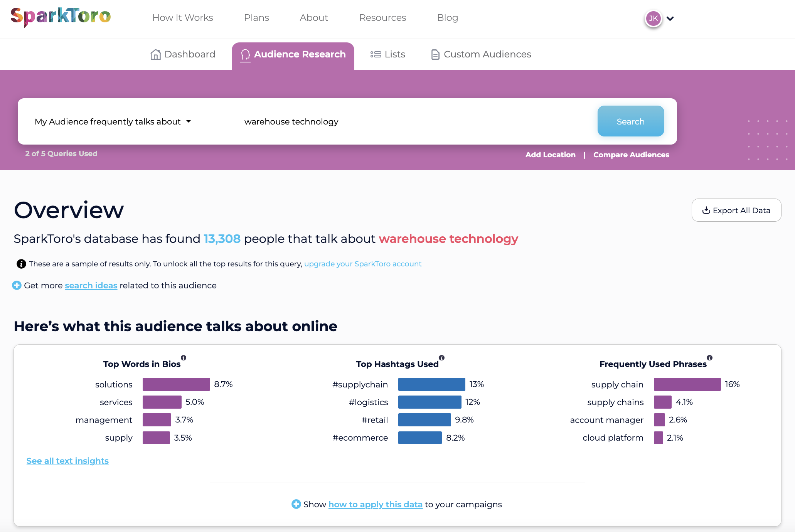The width and height of the screenshot is (795, 532).
Task: Click the 'cloud platform' phrase
Action: tap(613, 438)
